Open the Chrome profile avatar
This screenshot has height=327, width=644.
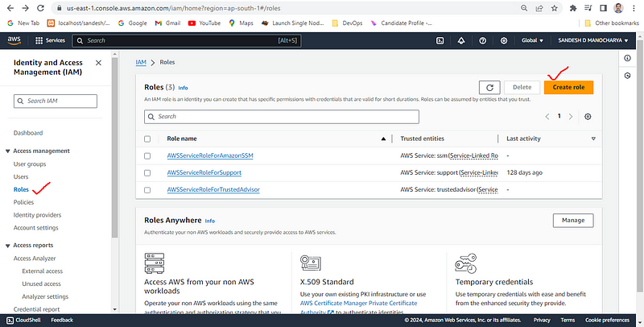pyautogui.click(x=618, y=8)
